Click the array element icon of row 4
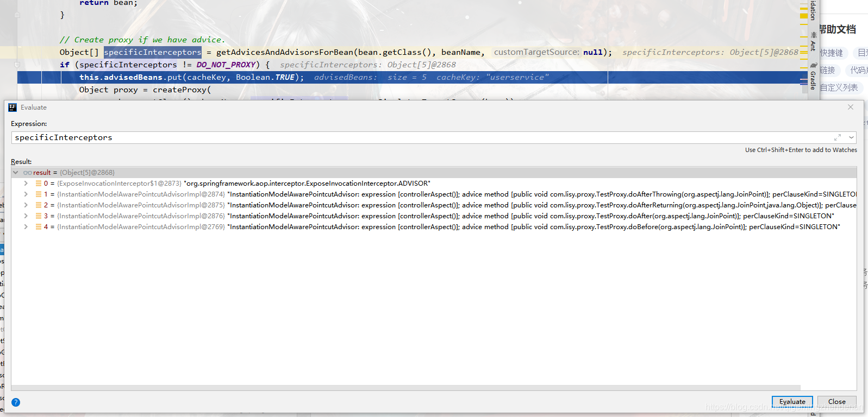Viewport: 868px width, 417px height. 39,227
